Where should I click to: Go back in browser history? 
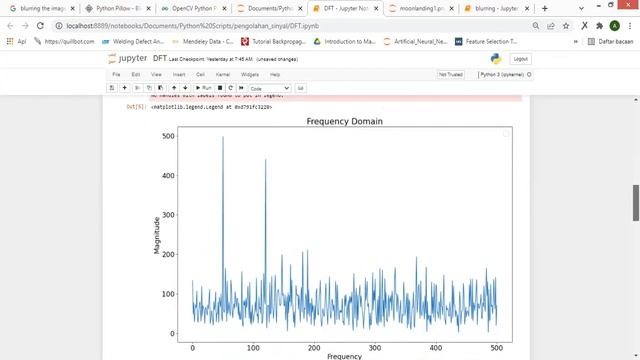[10, 26]
